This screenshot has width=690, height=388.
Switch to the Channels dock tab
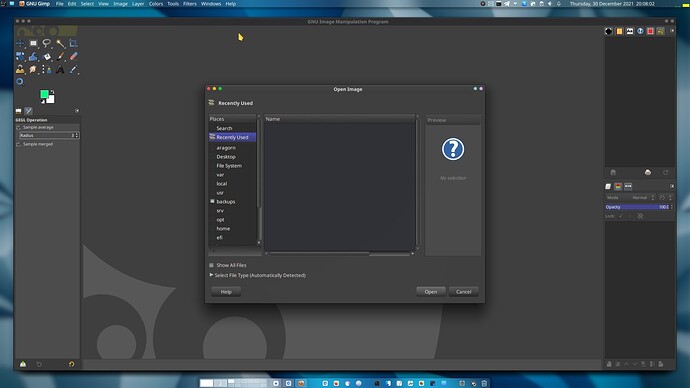coord(618,187)
